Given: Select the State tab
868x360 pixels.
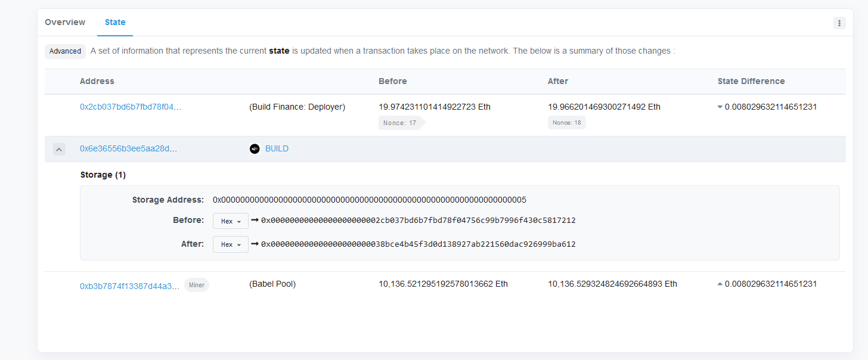Looking at the screenshot, I should coord(115,22).
